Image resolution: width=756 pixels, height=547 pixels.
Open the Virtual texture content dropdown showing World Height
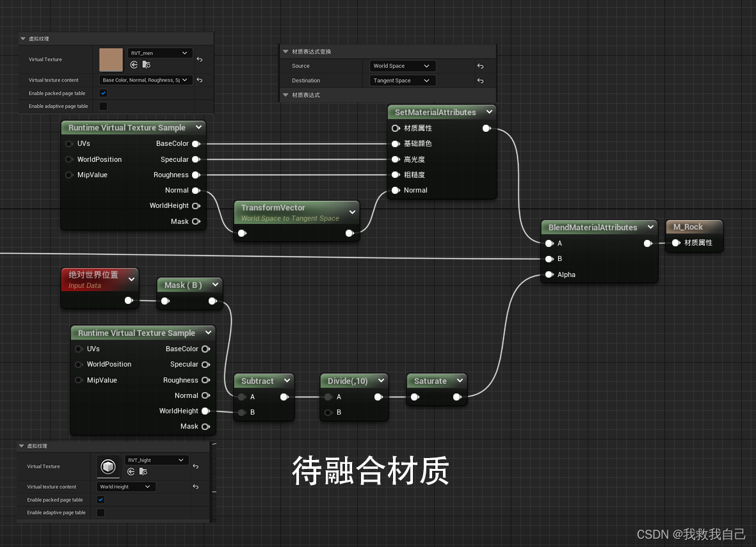coord(126,487)
